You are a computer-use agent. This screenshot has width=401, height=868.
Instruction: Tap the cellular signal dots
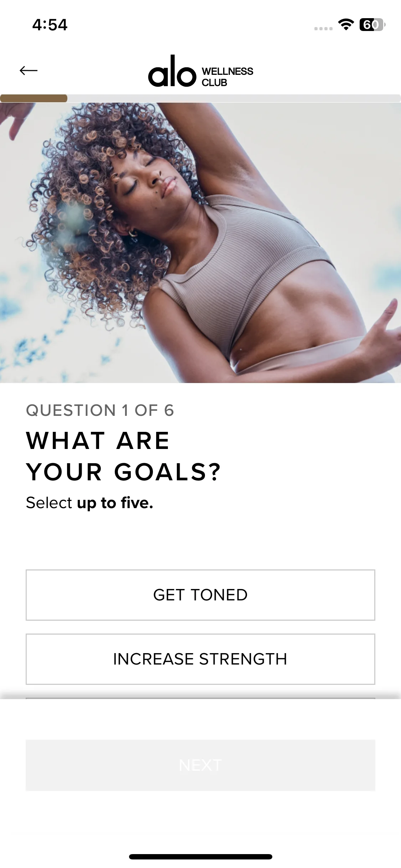[323, 29]
